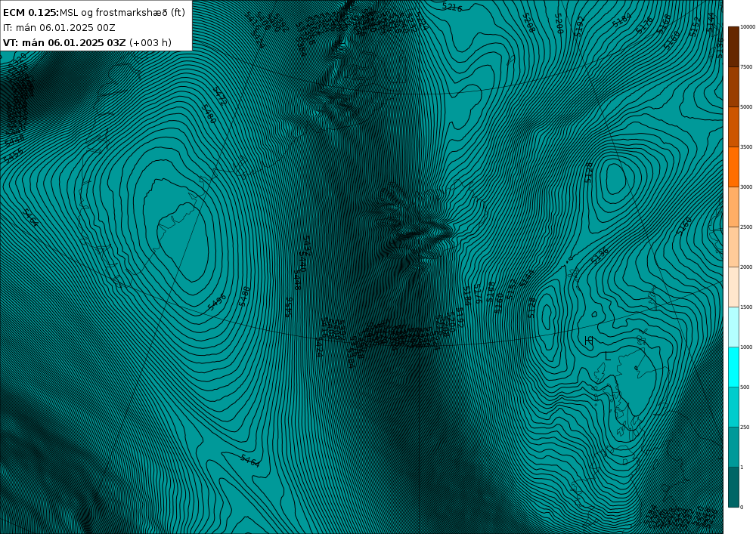756x534 pixels.
Task: Select the bright cyan 500–1000 colorbar segment
Action: coord(733,366)
